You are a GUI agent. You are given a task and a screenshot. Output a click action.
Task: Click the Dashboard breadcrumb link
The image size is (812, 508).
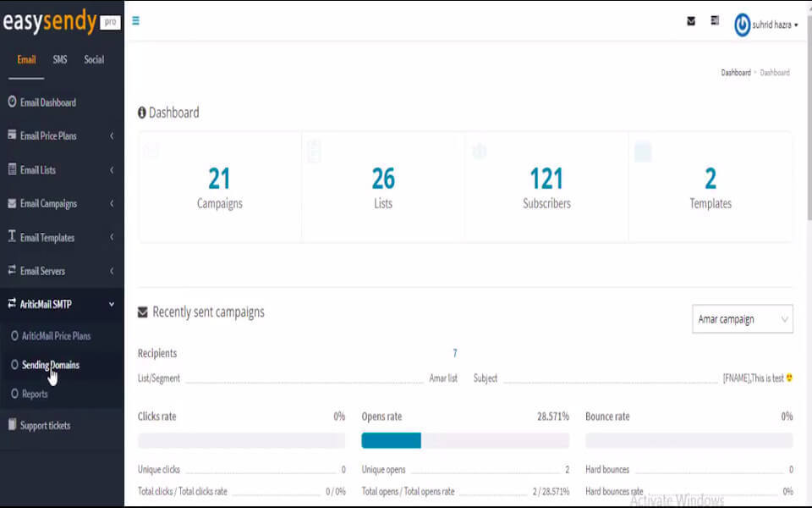pos(735,73)
